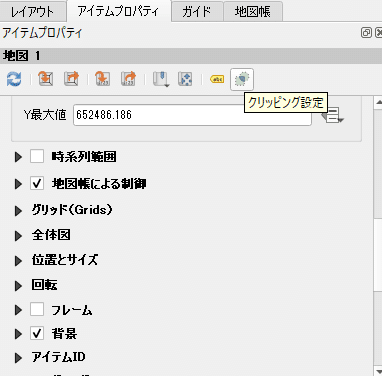Screen dimensions: 382x376
Task: Toggle the 時系列範囲 checkbox
Action: tap(37, 156)
